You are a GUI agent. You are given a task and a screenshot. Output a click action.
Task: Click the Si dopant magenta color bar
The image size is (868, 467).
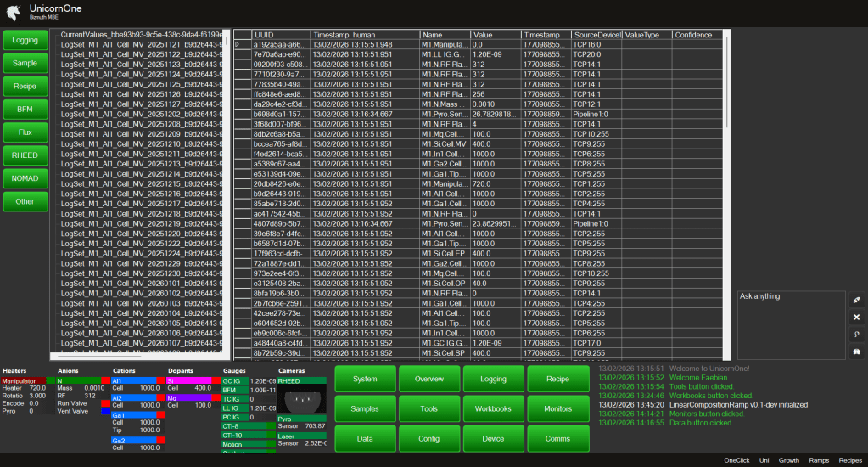191,380
